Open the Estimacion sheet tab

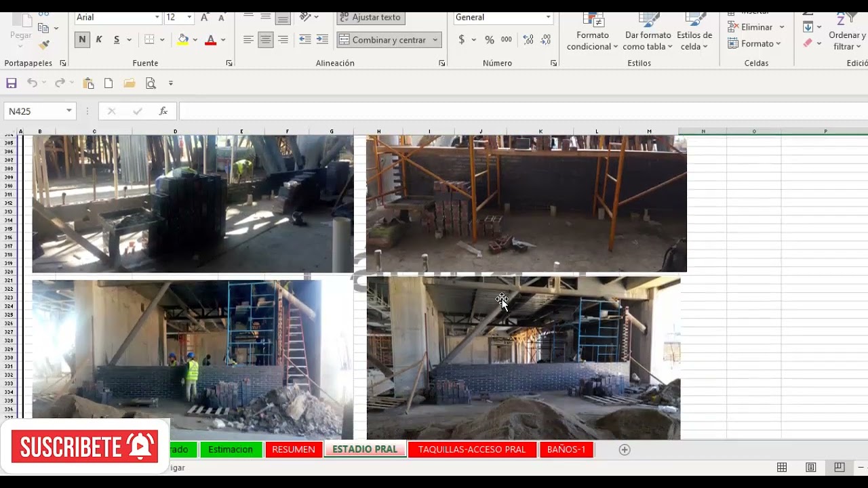tap(231, 449)
